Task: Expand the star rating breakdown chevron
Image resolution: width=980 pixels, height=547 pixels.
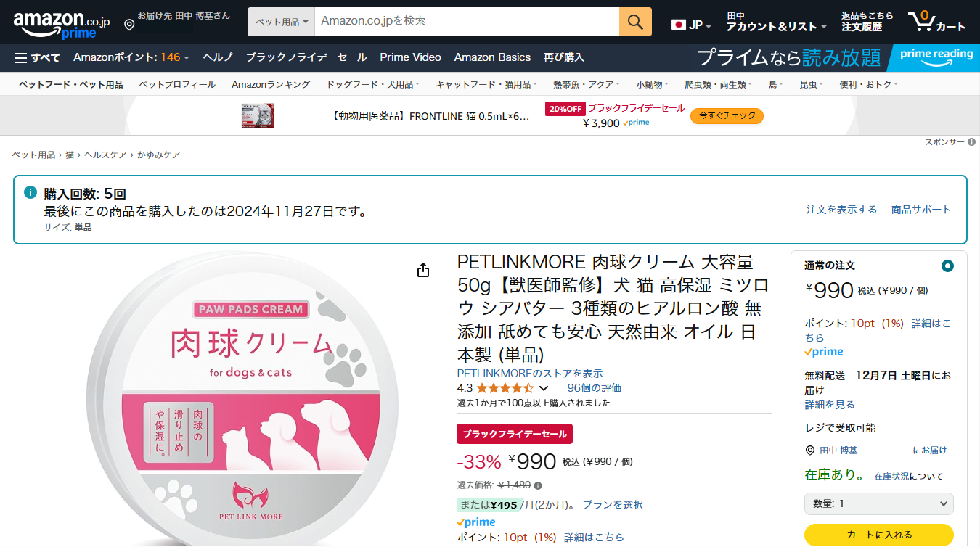Action: tap(544, 388)
